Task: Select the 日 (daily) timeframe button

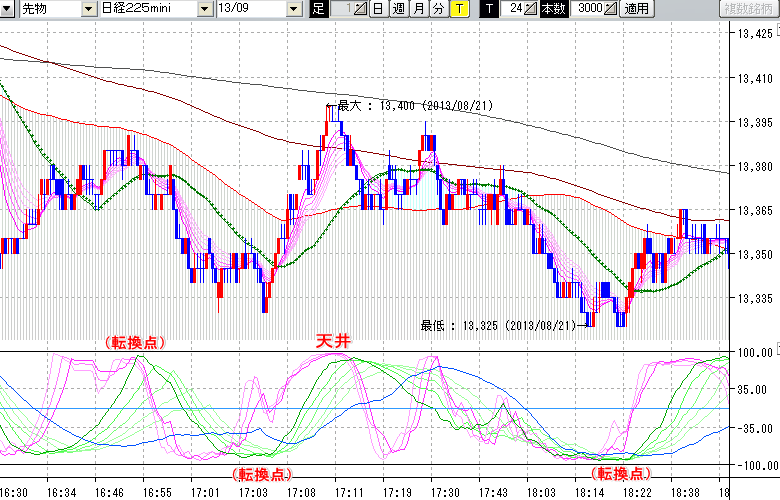Action: click(377, 9)
